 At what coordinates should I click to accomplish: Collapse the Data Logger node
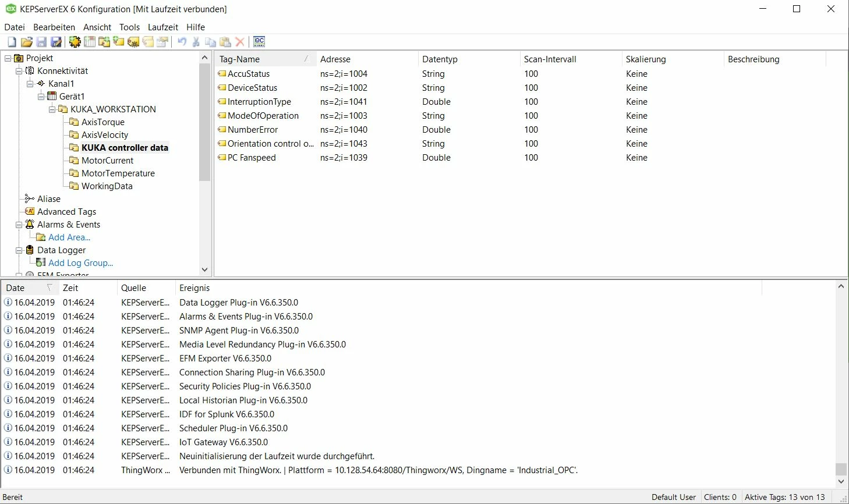(x=19, y=250)
